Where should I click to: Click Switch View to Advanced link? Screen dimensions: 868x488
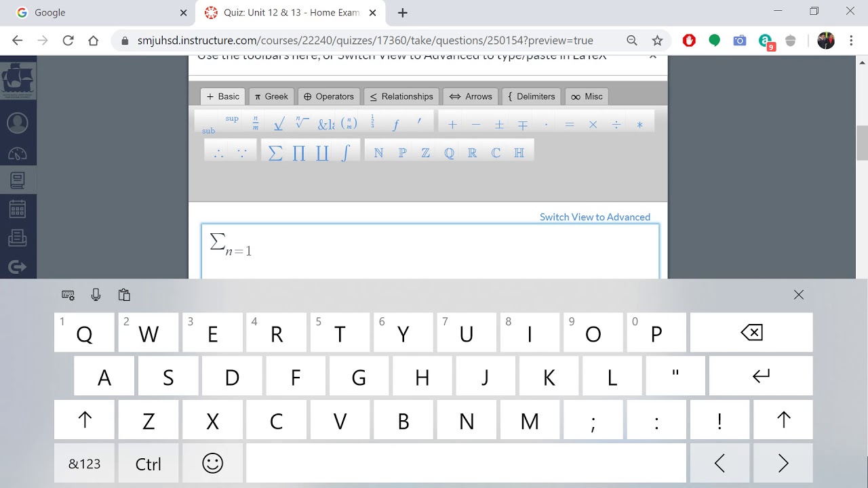coord(595,217)
